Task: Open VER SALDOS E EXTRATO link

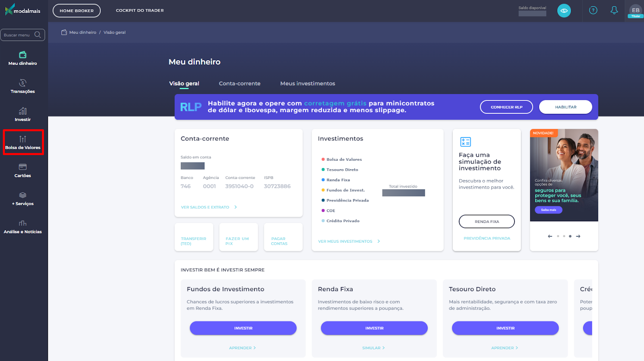Action: coord(205,207)
